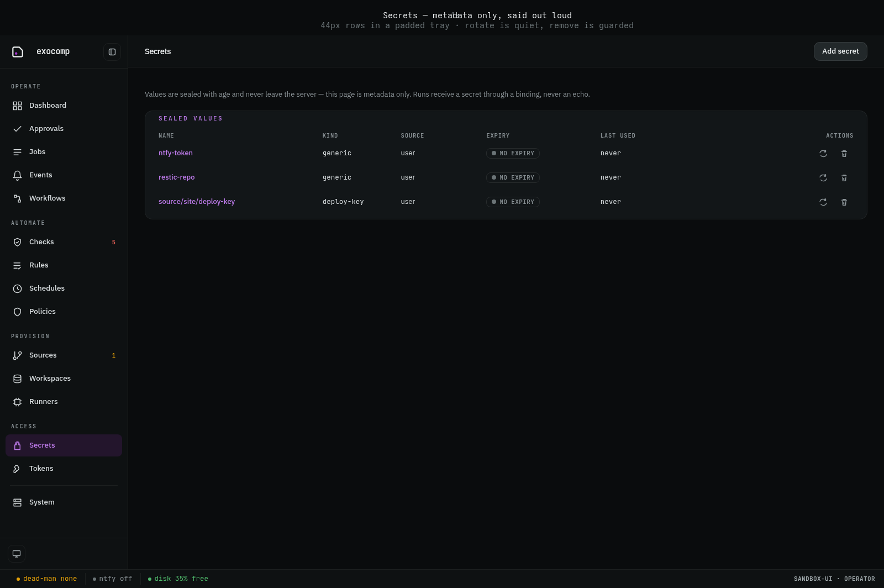The height and width of the screenshot is (588, 884).
Task: Click the LAST USED column header
Action: coord(618,136)
